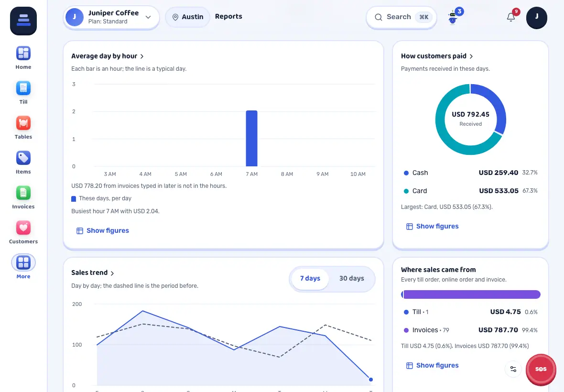Click the red SOS button
The width and height of the screenshot is (564, 392).
click(541, 369)
